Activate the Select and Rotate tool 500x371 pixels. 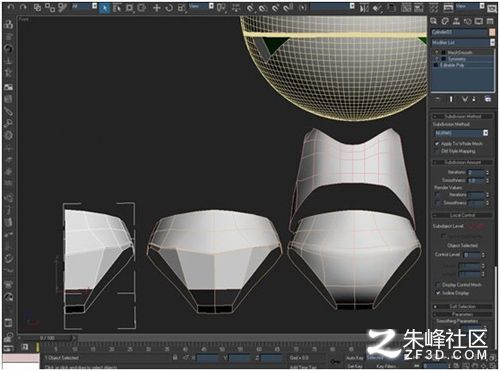click(x=169, y=8)
